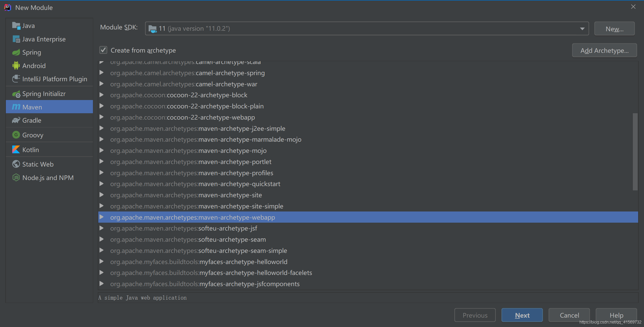Click the Android robot icon
Image resolution: width=644 pixels, height=327 pixels.
coord(16,66)
